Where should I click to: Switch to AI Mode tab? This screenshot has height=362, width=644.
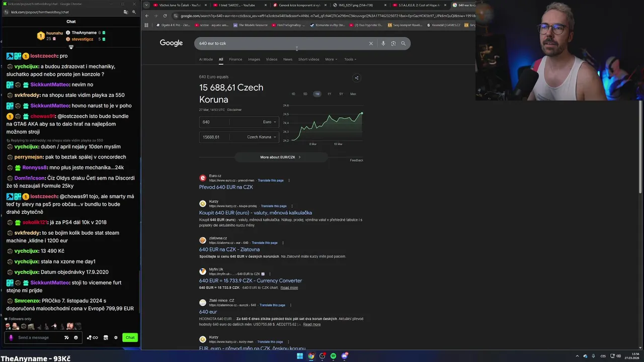(206, 59)
